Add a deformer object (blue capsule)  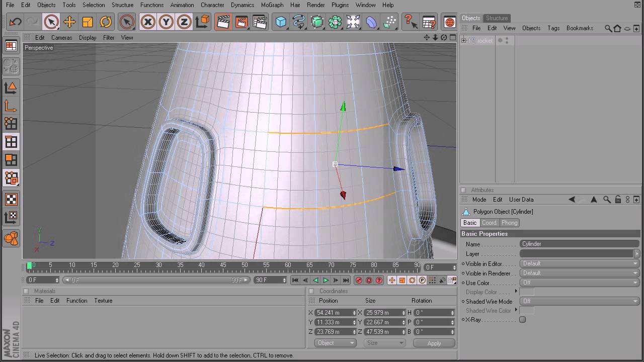coord(371,22)
